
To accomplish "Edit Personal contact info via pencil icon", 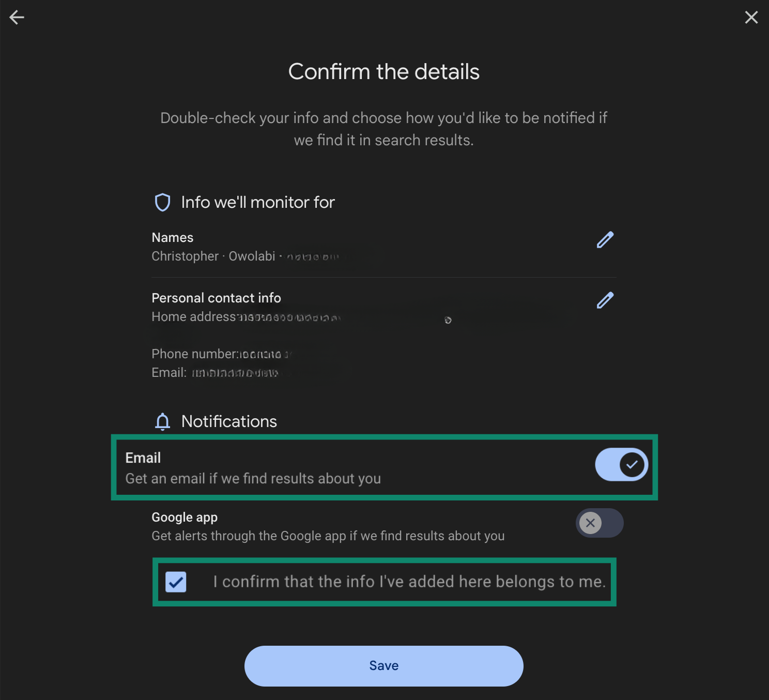I will 605,300.
